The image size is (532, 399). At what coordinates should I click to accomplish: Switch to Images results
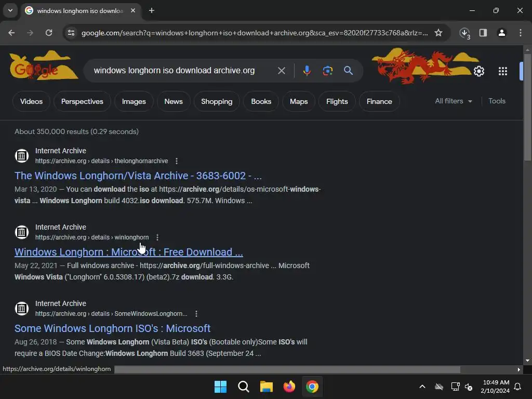[x=134, y=101]
